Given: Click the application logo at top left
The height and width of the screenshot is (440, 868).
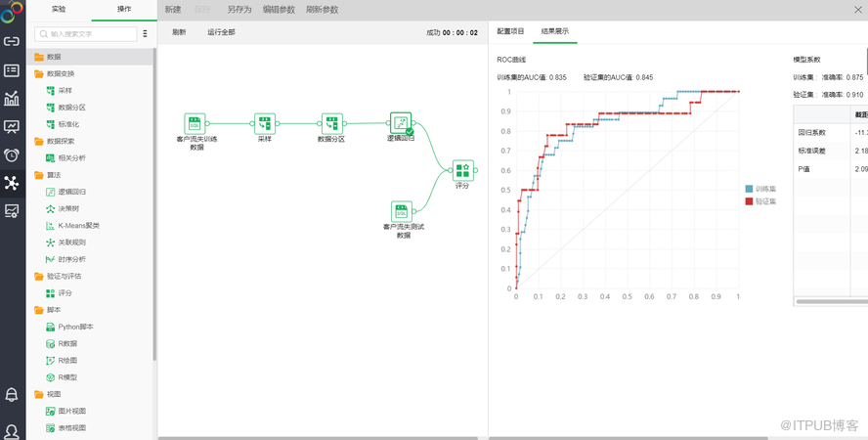Looking at the screenshot, I should 12,12.
